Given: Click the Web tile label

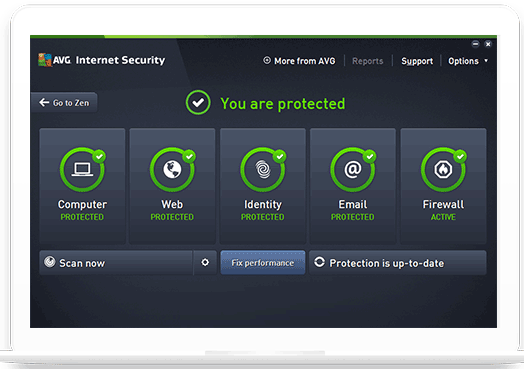Looking at the screenshot, I should click(x=172, y=204).
